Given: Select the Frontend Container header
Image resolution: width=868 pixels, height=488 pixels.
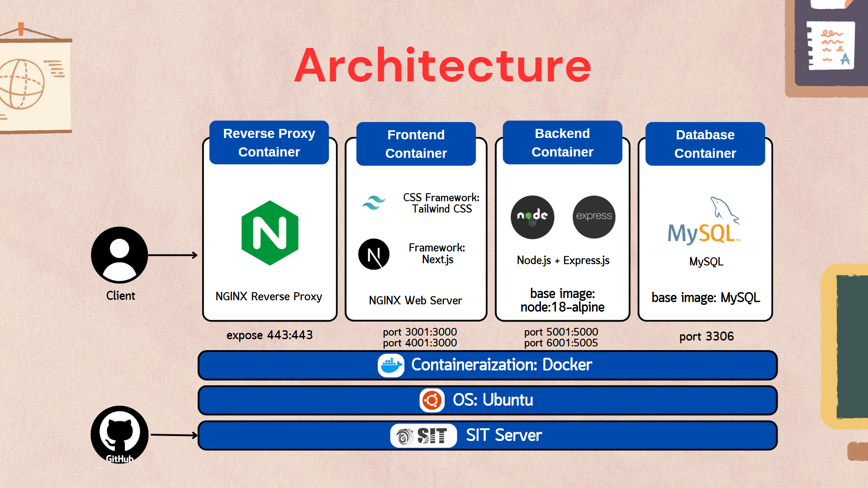Looking at the screenshot, I should pyautogui.click(x=416, y=144).
